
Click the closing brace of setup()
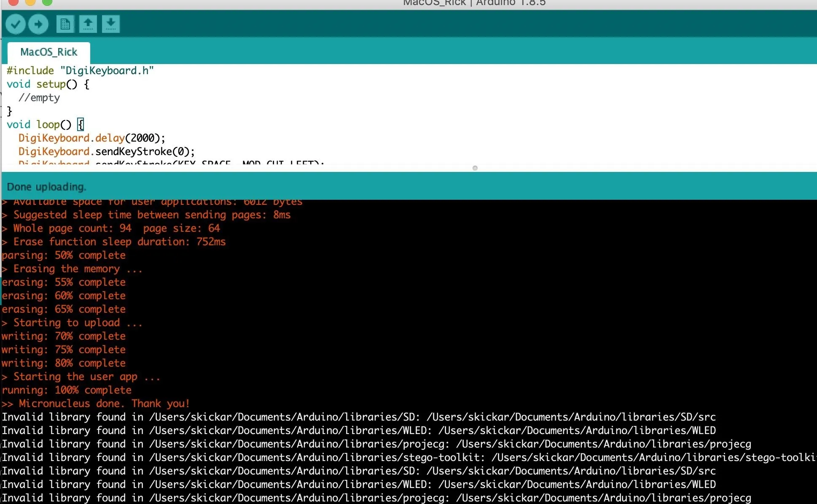pyautogui.click(x=10, y=111)
